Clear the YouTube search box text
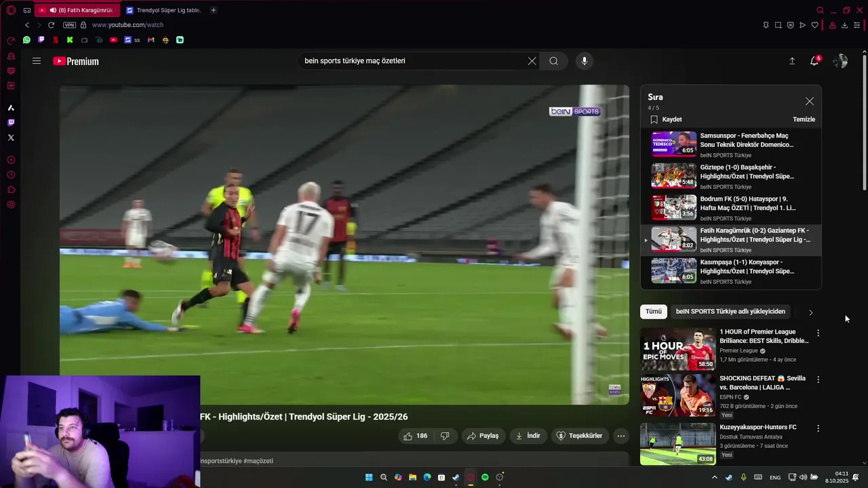Screen dimensions: 868x488 pos(532,61)
